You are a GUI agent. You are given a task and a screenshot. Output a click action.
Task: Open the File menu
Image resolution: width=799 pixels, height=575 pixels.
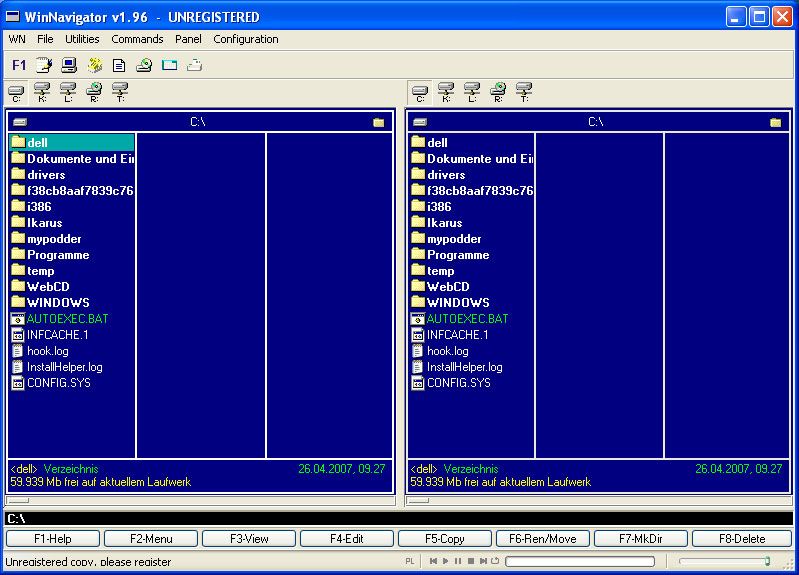click(45, 39)
